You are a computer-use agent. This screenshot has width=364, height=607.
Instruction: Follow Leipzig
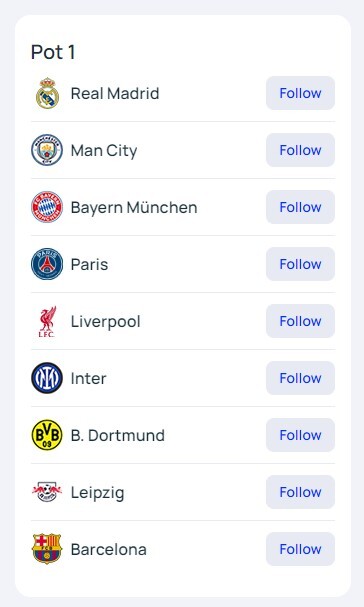coord(300,492)
